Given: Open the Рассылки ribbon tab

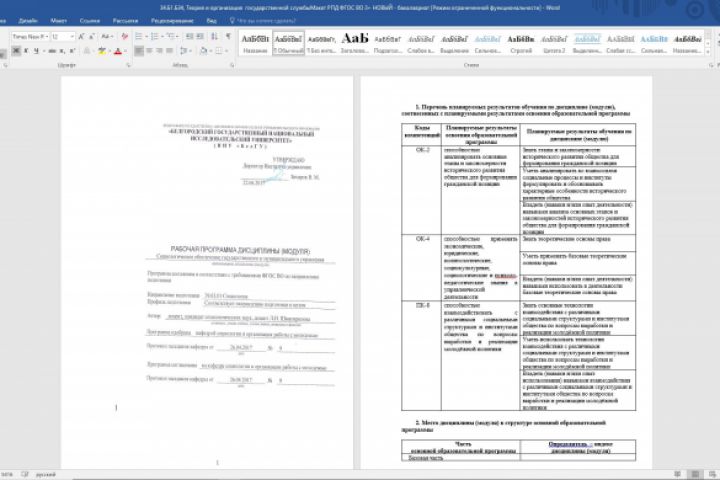Looking at the screenshot, I should [125, 21].
